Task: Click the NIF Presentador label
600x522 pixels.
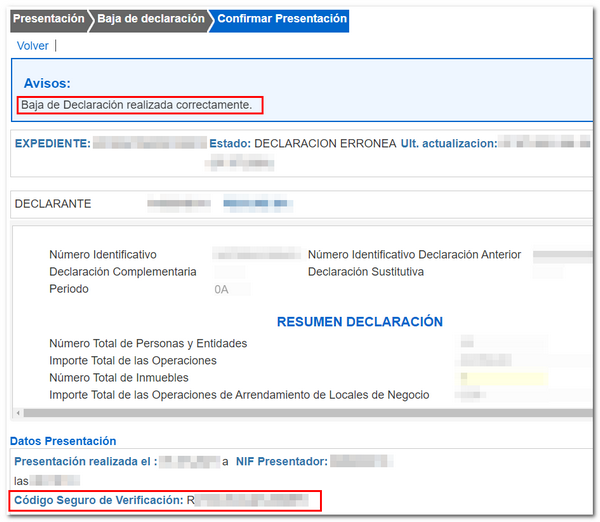Action: 281,461
